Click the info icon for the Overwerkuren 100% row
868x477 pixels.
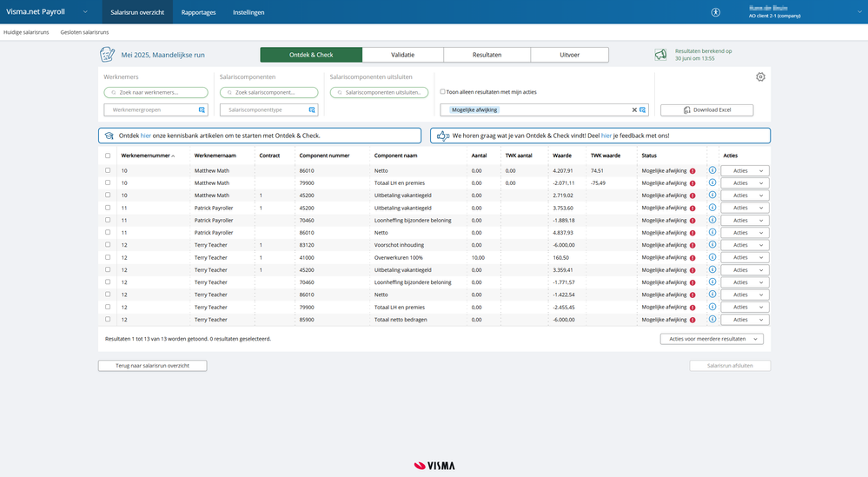[712, 257]
